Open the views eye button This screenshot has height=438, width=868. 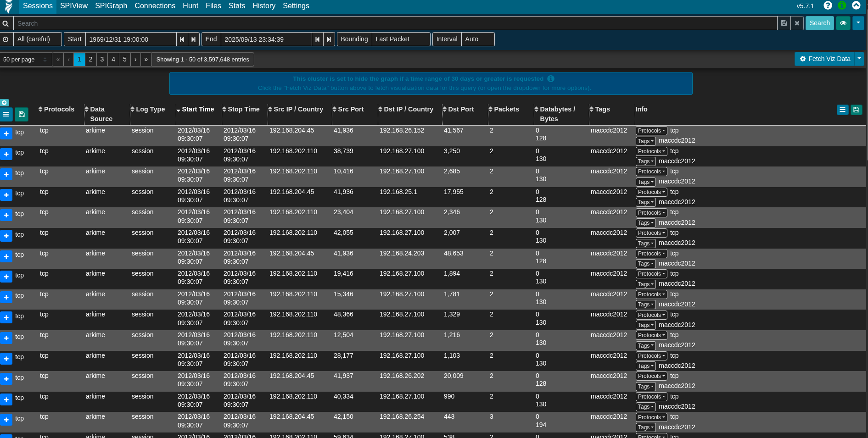(x=843, y=23)
